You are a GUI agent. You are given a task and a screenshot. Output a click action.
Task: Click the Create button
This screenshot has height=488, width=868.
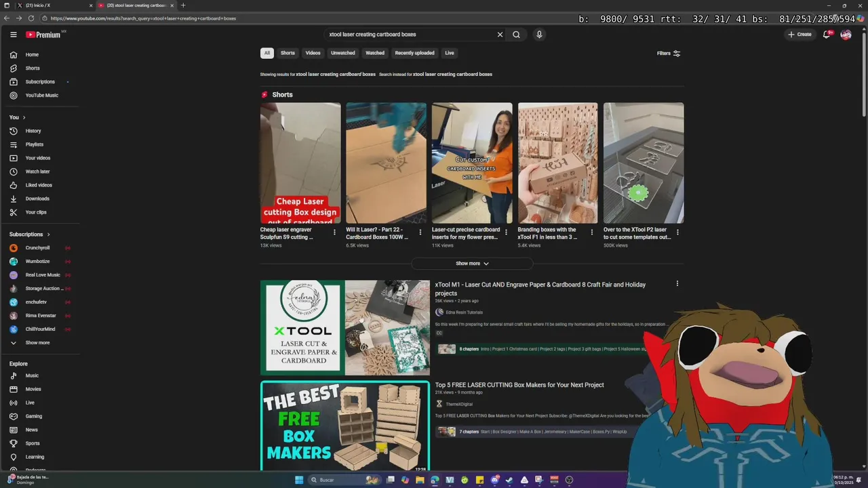(800, 35)
